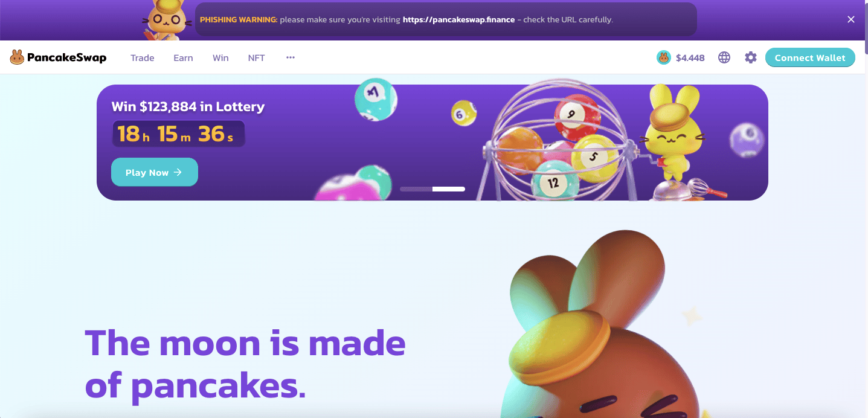Click the $4.448 CAKE price text
The height and width of the screenshot is (418, 868).
pos(690,58)
